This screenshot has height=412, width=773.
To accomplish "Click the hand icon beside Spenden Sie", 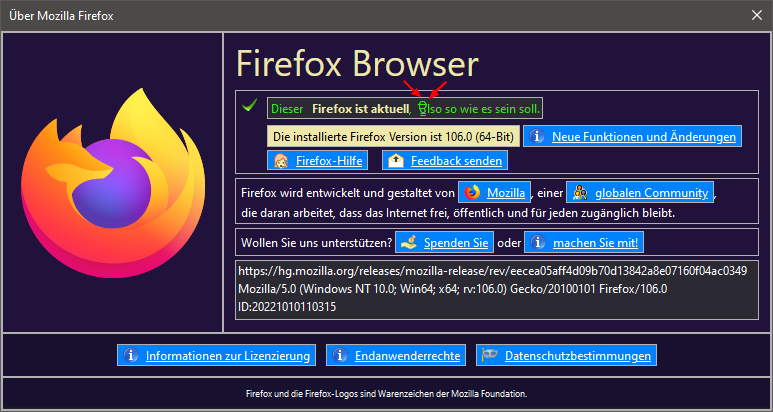I will 407,242.
